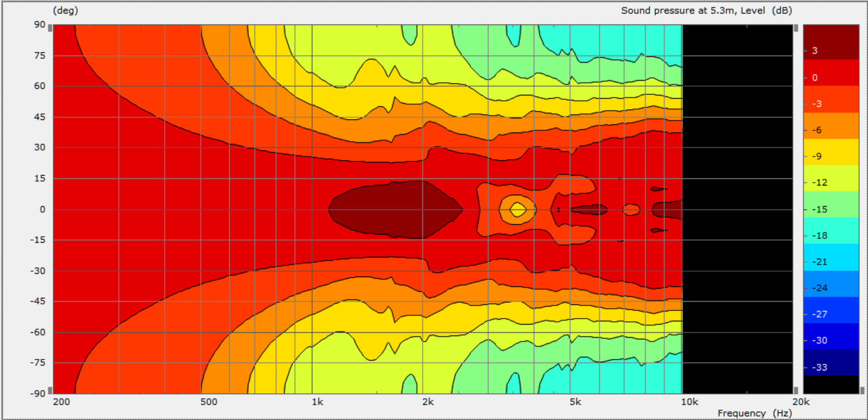The width and height of the screenshot is (868, 420).
Task: Click the blue -24 dB legend swatch
Action: coord(831,284)
